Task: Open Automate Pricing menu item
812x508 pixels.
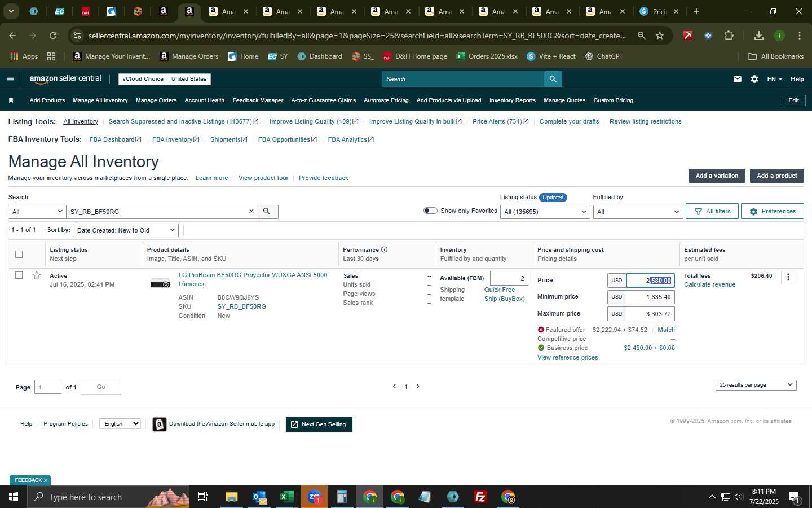Action: click(386, 100)
